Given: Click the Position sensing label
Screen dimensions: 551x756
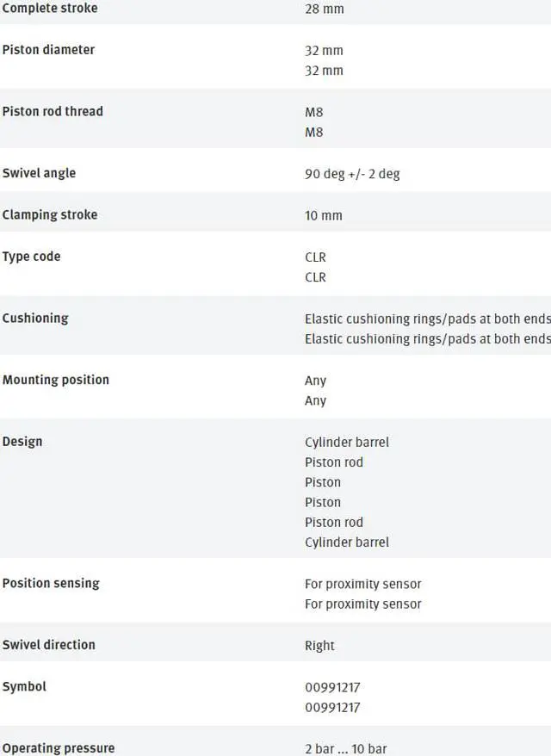Looking at the screenshot, I should tap(51, 583).
